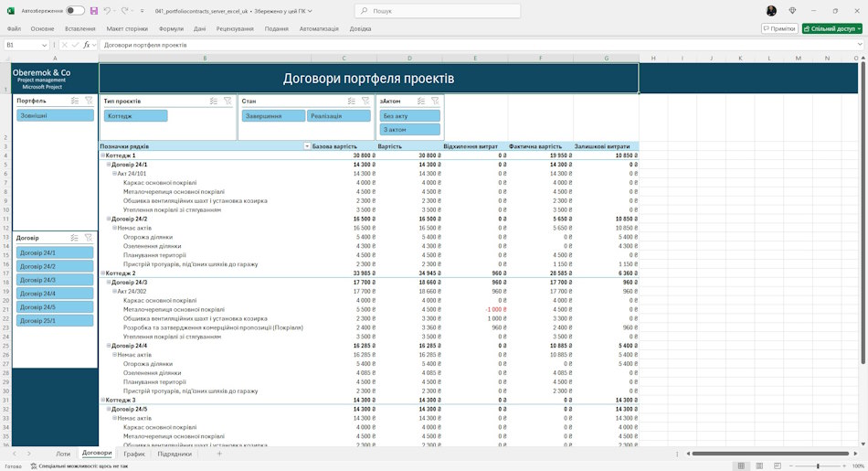Add a new sheet with plus icon
868x471 pixels.
point(219,454)
